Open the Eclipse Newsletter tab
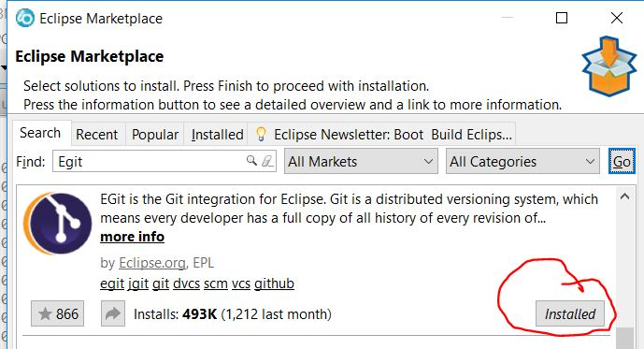644x349 pixels. tap(383, 135)
